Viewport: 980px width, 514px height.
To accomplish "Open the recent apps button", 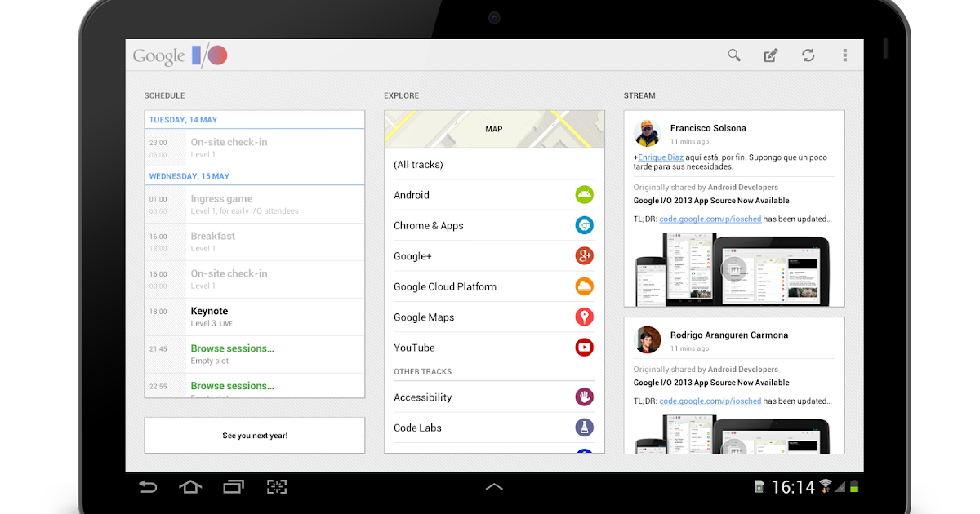I will click(234, 487).
